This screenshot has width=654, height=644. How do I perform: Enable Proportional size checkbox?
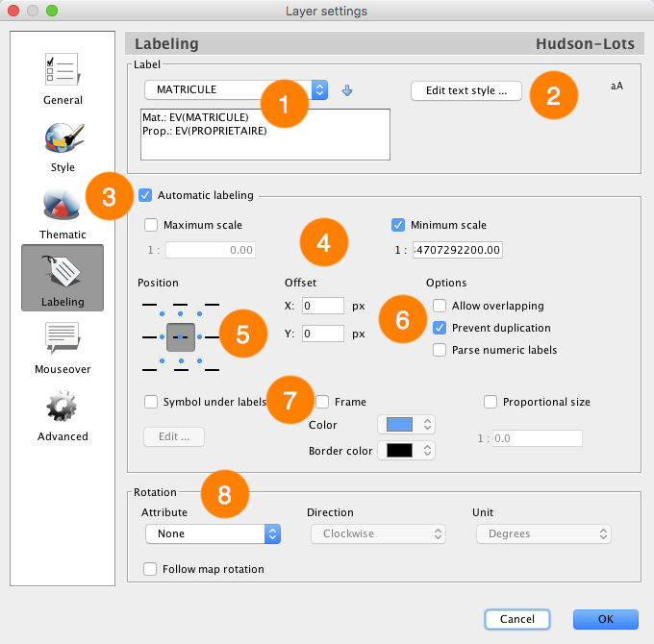tap(490, 402)
